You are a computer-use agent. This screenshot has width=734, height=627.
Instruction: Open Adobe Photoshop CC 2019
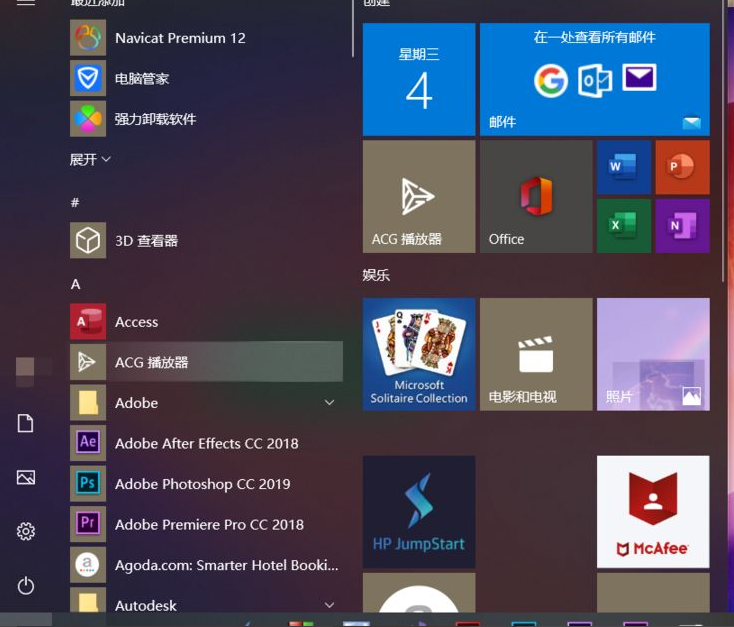click(206, 484)
